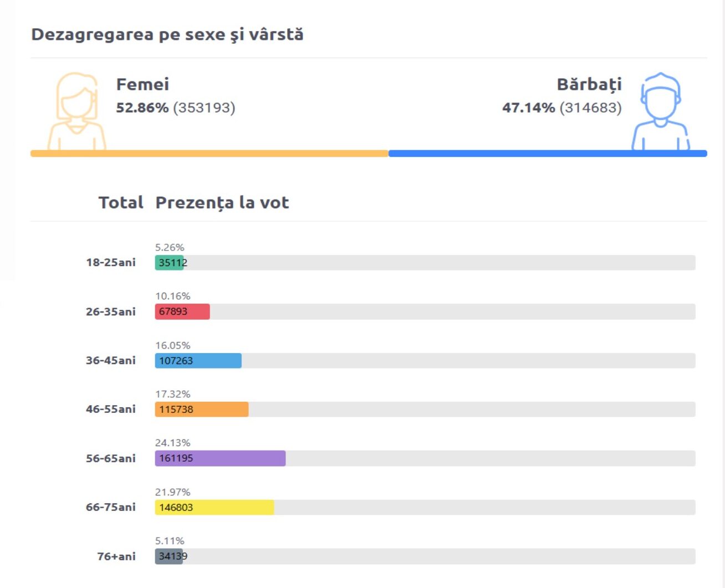This screenshot has width=725, height=588.
Task: Select the Prezența la vot heading
Action: (x=222, y=203)
